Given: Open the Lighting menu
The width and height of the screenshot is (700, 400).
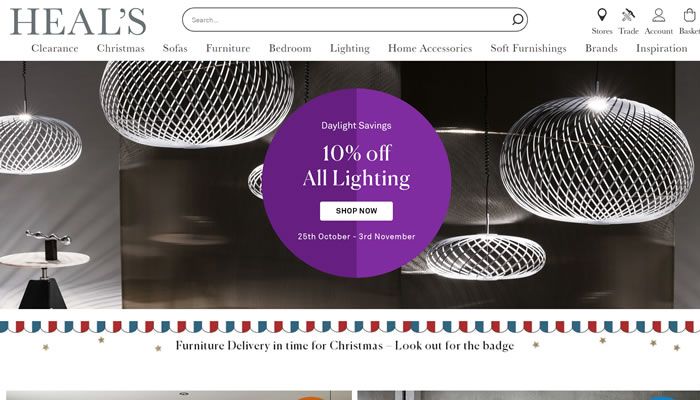Looking at the screenshot, I should [x=350, y=48].
